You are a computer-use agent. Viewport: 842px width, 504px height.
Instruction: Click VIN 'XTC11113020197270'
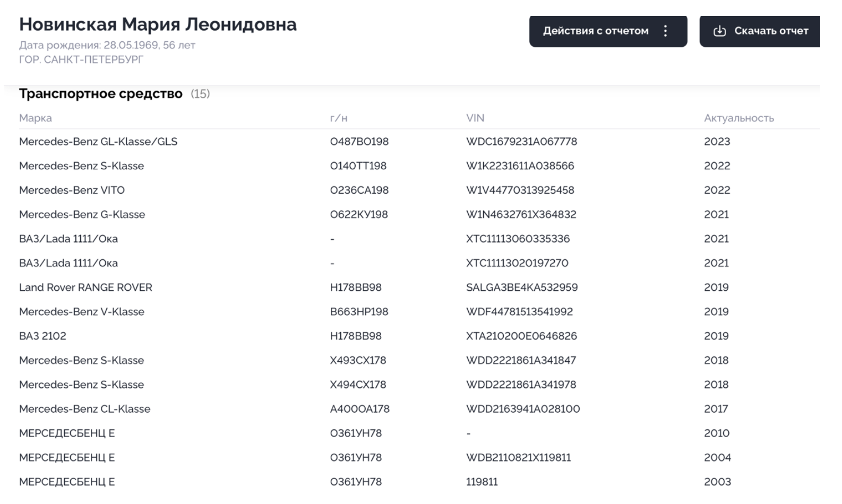click(517, 264)
